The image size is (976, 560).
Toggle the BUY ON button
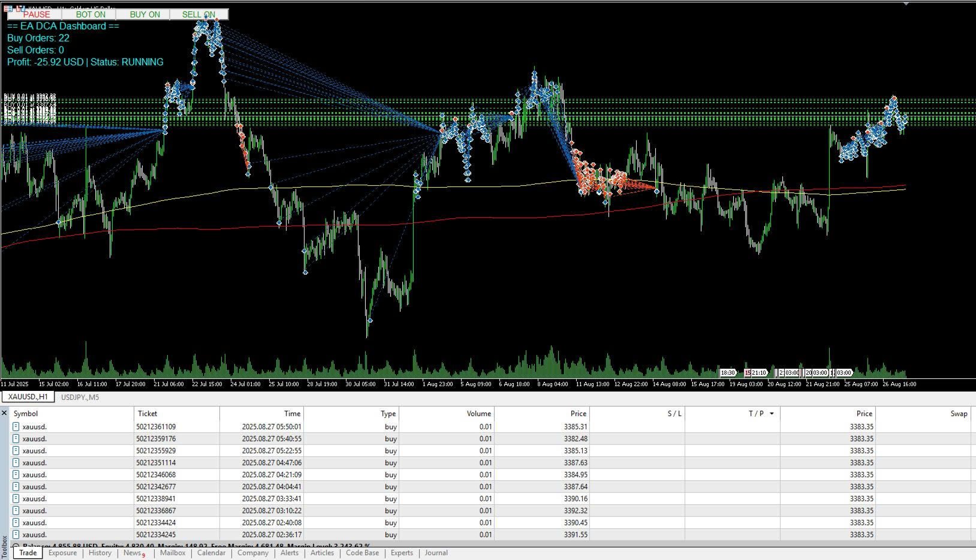pyautogui.click(x=144, y=14)
